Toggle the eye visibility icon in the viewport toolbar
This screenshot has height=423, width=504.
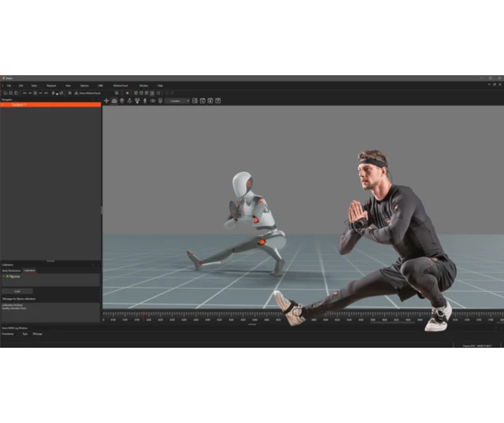[153, 100]
